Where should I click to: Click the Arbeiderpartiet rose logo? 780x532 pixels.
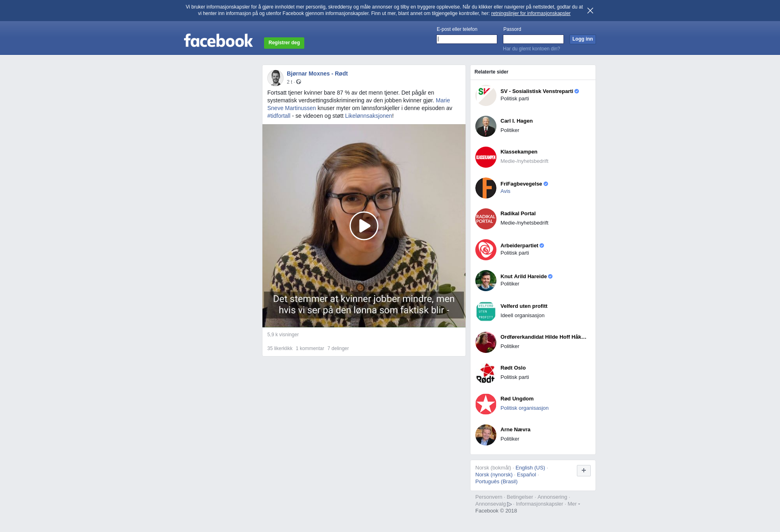tap(485, 250)
